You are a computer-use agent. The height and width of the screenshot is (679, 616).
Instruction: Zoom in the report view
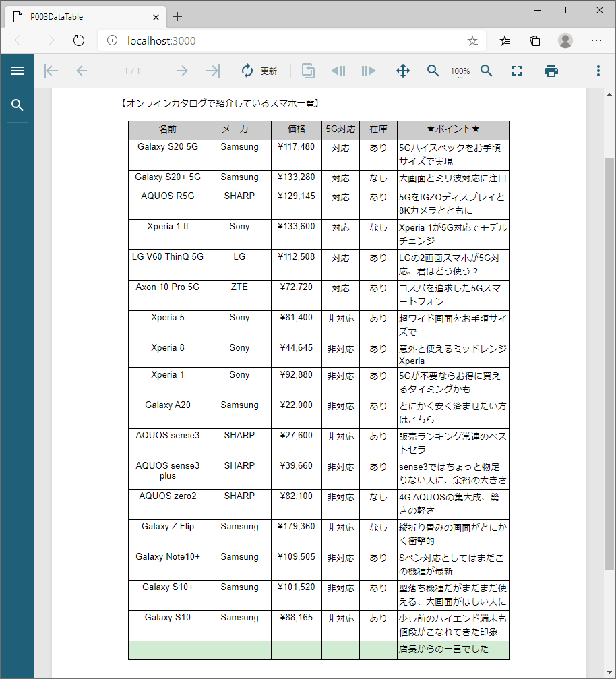(487, 71)
